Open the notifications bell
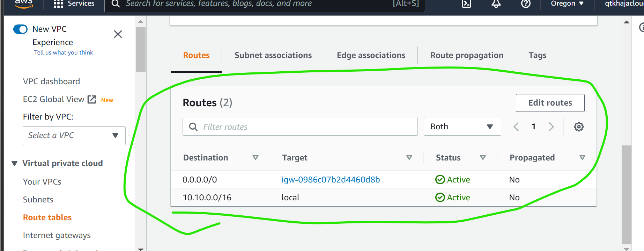Screen dimensions: 644x251 [496, 3]
